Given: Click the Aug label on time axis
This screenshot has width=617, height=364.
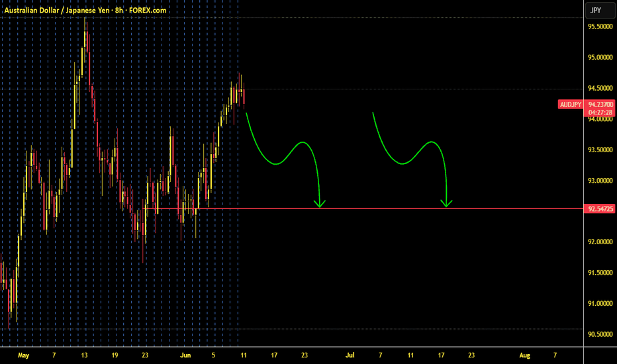Looking at the screenshot, I should (x=524, y=355).
